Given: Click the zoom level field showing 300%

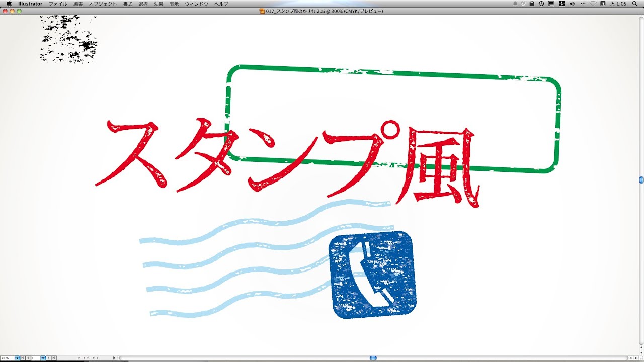Looking at the screenshot, I should (x=8, y=358).
